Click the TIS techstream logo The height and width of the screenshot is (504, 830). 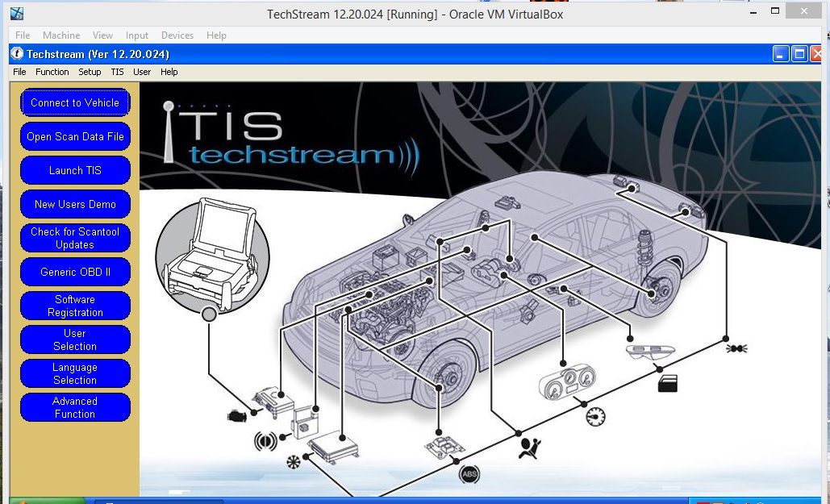coord(290,139)
